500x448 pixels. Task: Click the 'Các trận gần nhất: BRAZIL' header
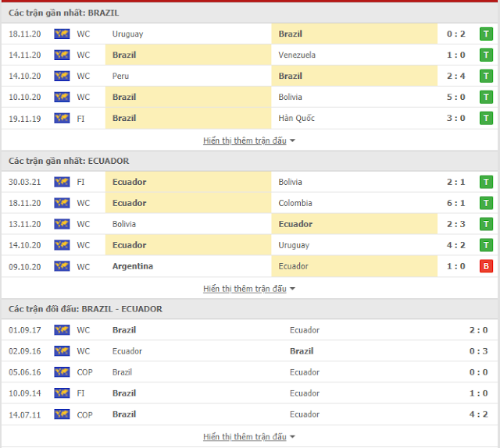pyautogui.click(x=64, y=13)
